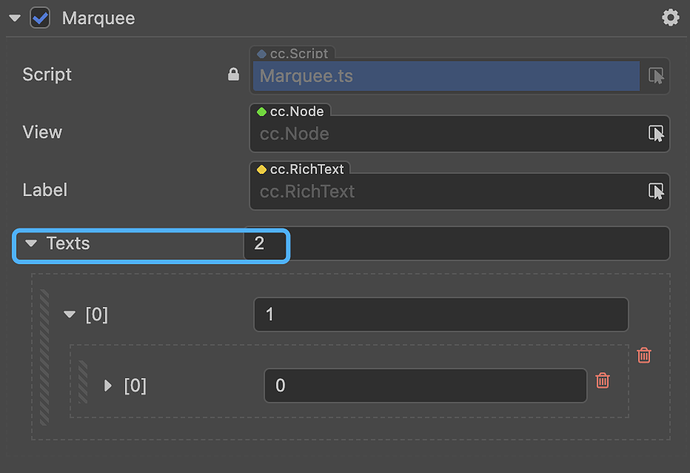Click the Script asset picker icon
The image size is (690, 473).
(656, 76)
